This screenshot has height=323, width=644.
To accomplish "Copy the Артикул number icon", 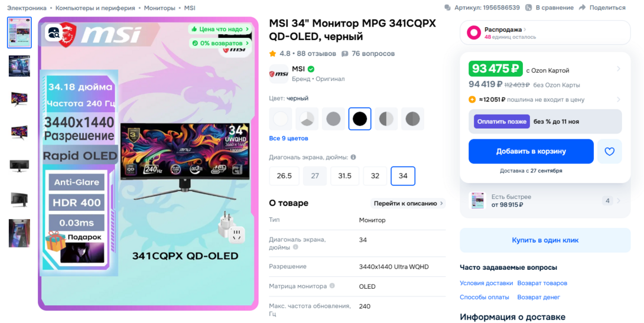I will pos(447,8).
